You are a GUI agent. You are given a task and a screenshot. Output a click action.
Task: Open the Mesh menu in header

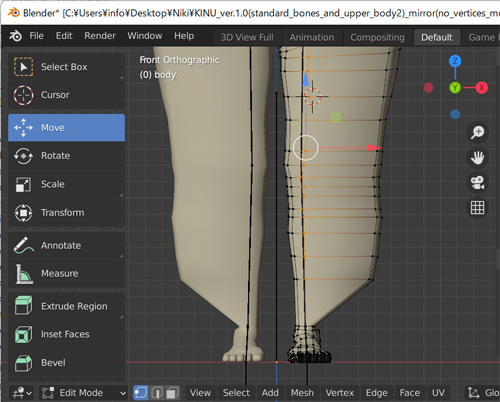[x=302, y=393]
